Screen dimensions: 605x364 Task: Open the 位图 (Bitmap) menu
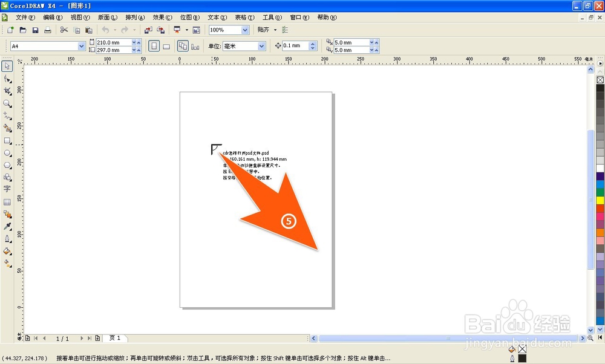189,18
